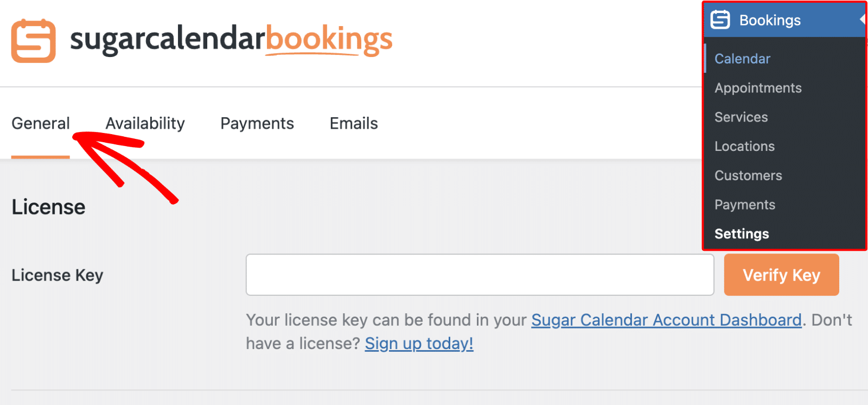This screenshot has width=868, height=405.
Task: View Customers from the sidebar menu
Action: (748, 175)
